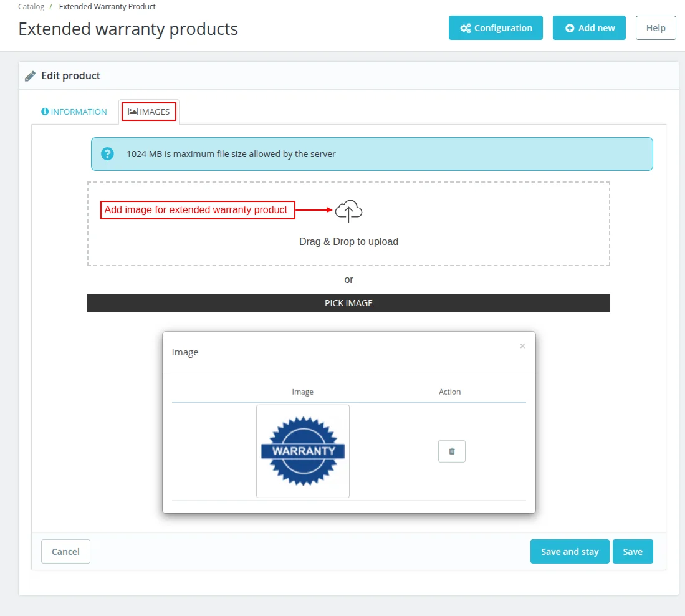
Task: Cancel editing the product
Action: 65,551
